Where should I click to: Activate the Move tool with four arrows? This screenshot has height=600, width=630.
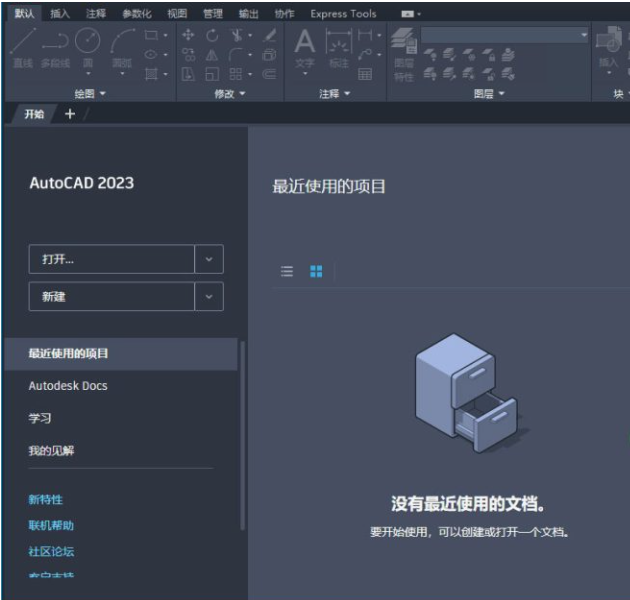188,35
